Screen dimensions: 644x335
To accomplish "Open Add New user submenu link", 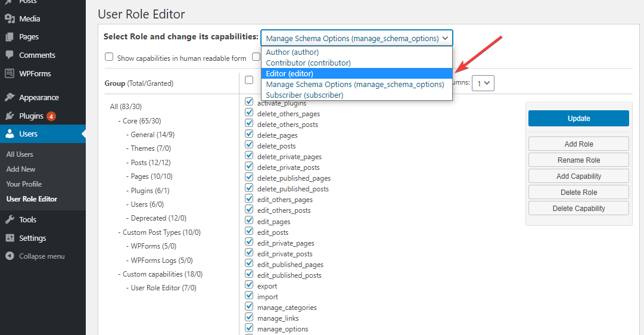I will pos(20,169).
